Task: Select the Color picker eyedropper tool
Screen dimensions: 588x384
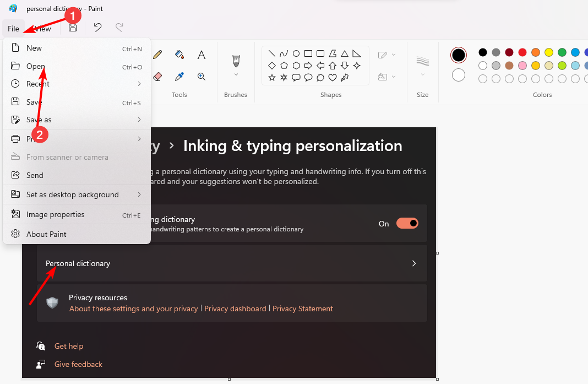Action: [x=179, y=77]
